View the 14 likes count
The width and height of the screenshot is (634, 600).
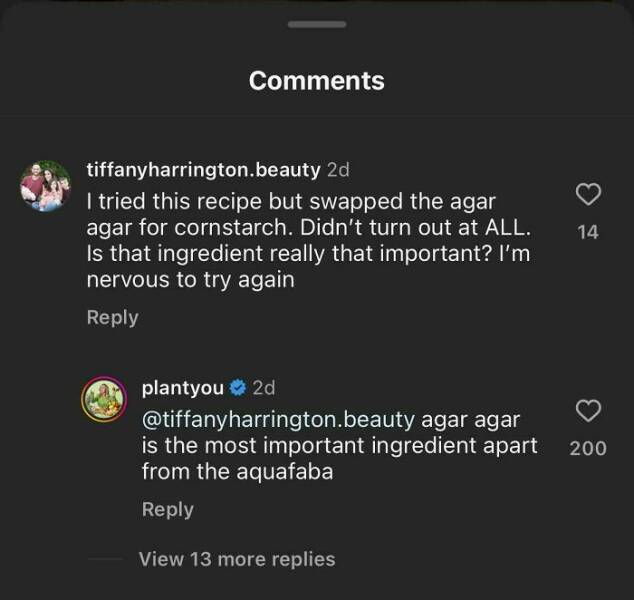588,232
